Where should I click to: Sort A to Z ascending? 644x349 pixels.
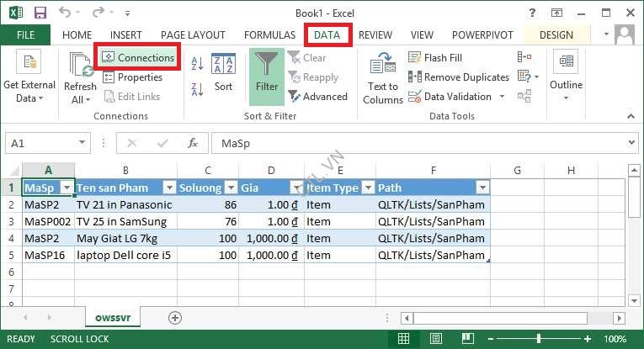pos(197,64)
